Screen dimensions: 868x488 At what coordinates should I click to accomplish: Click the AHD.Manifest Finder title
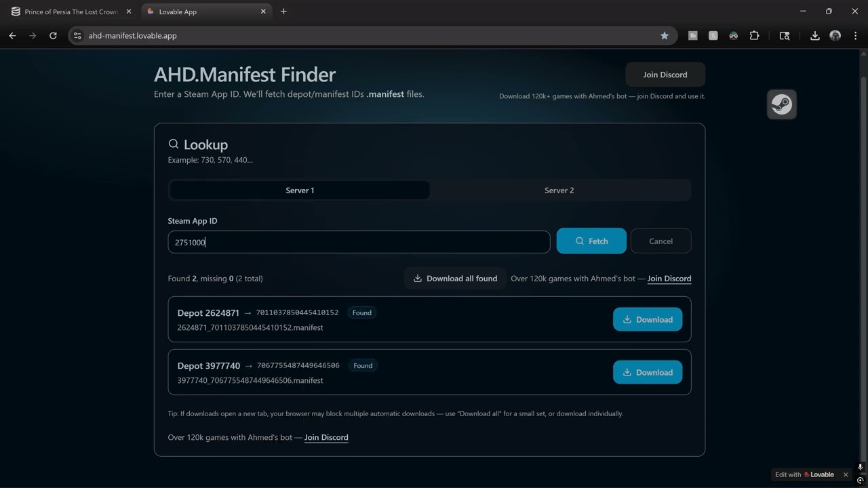pyautogui.click(x=245, y=75)
